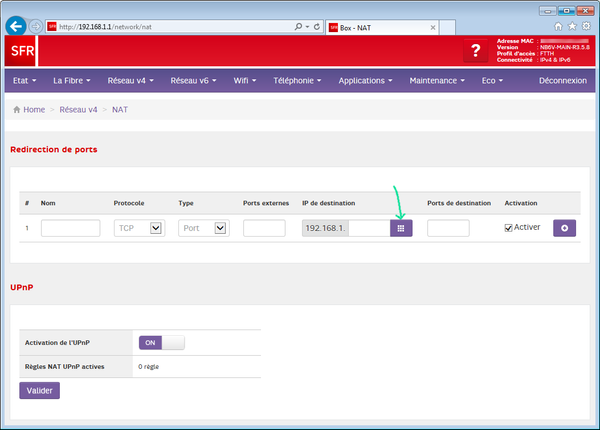
Task: Open the Wifi menu
Action: tap(245, 80)
